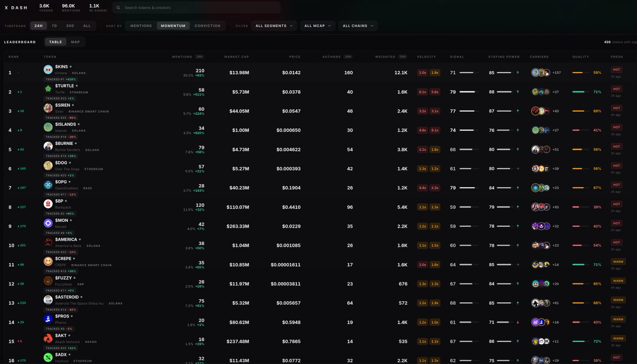Click the $AKT Akash Network red icon
This screenshot has height=364, width=637.
48,339
